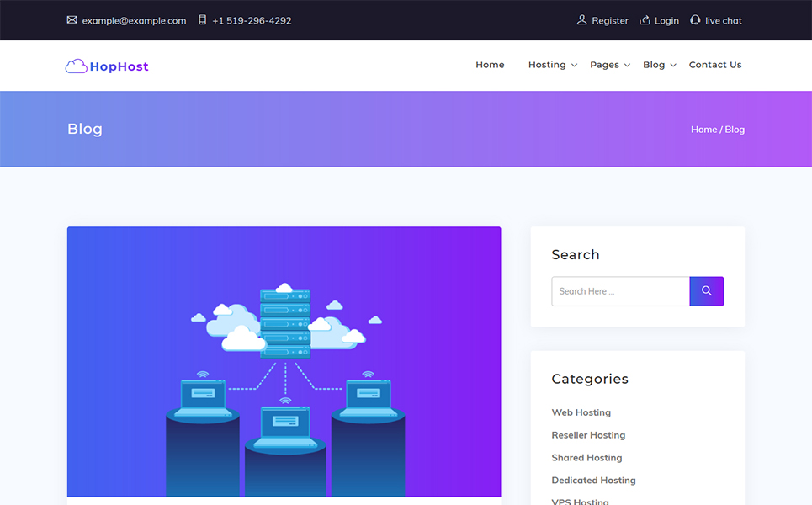
Task: Click the envelope email icon
Action: 72,20
